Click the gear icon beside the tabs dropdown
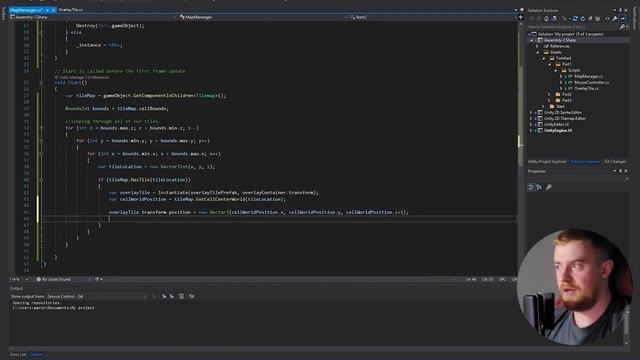Image resolution: width=640 pixels, height=360 pixels. [522, 10]
